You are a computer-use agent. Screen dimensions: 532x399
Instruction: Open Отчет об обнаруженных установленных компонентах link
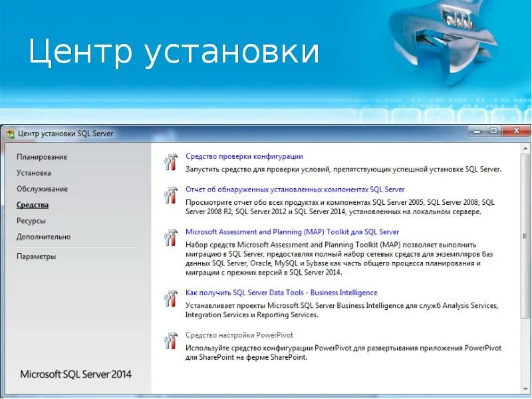pos(295,190)
